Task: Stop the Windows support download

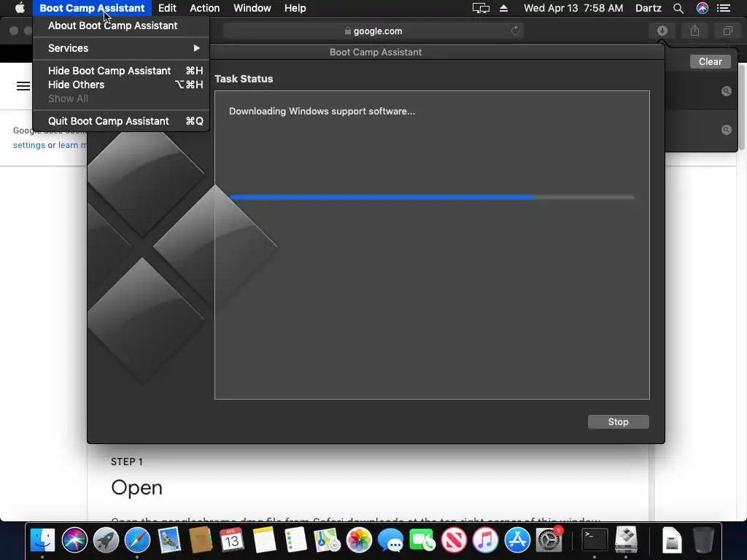Action: [x=618, y=422]
